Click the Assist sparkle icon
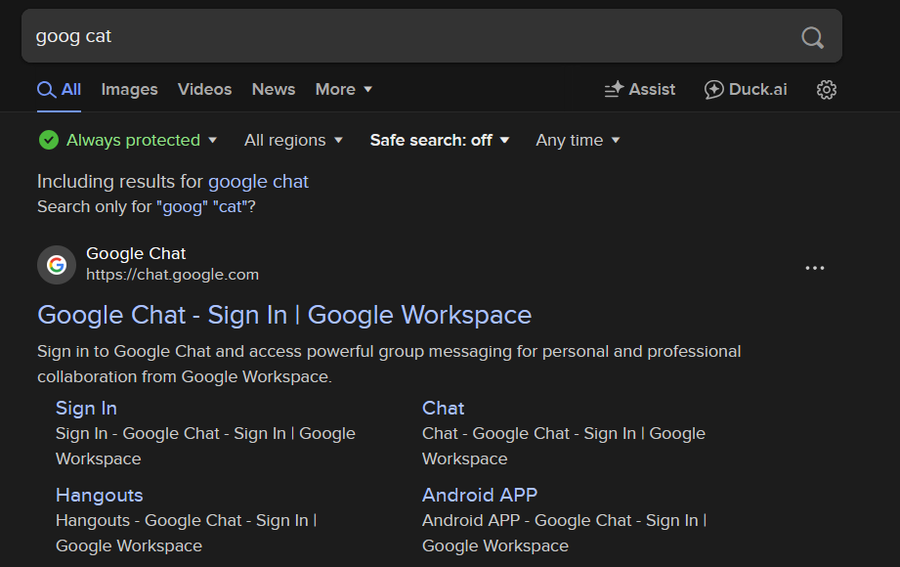The image size is (900, 567). point(614,90)
